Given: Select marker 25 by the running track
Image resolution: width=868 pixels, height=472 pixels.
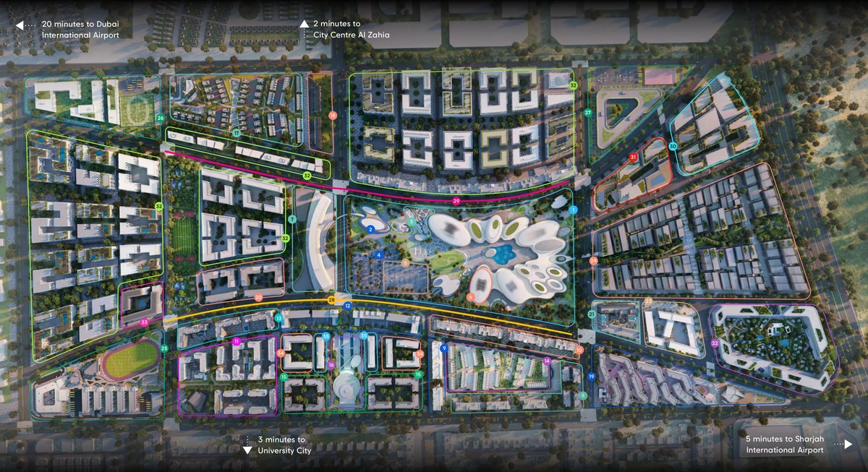Looking at the screenshot, I should [x=163, y=348].
